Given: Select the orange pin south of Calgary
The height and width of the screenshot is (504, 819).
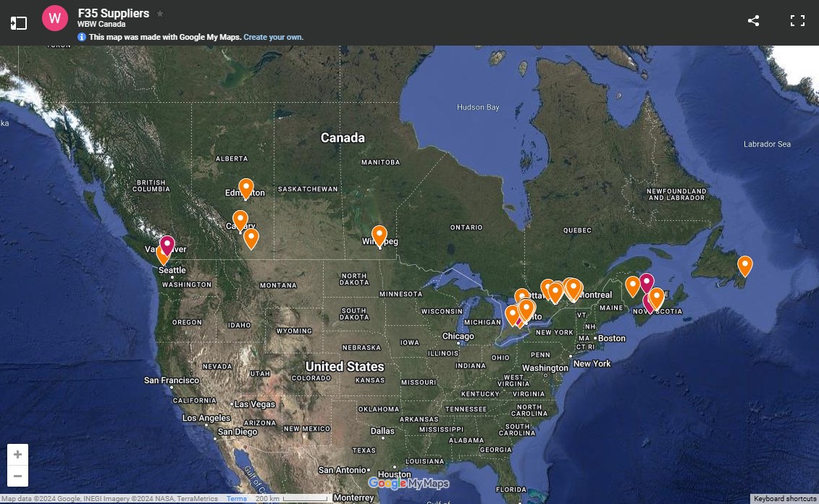Looking at the screenshot, I should 251,238.
